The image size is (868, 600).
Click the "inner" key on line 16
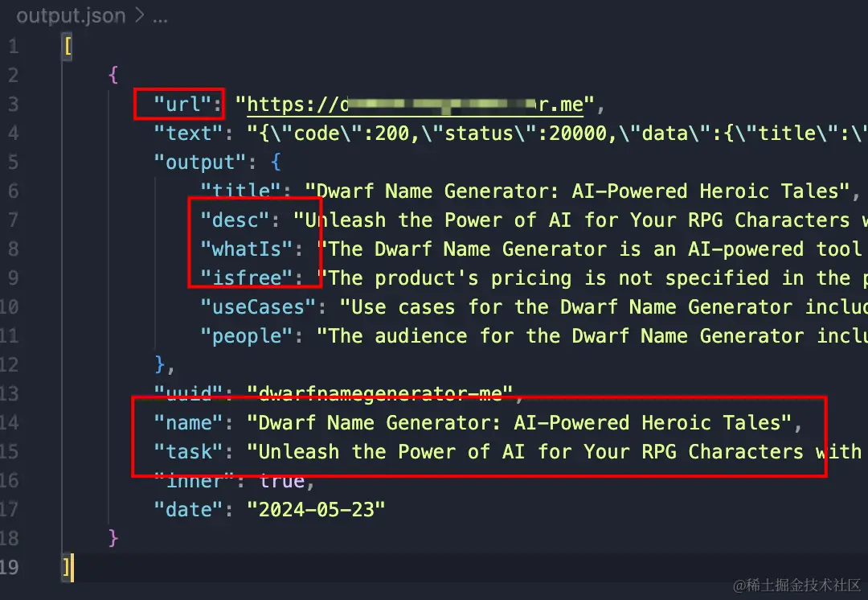[x=194, y=480]
